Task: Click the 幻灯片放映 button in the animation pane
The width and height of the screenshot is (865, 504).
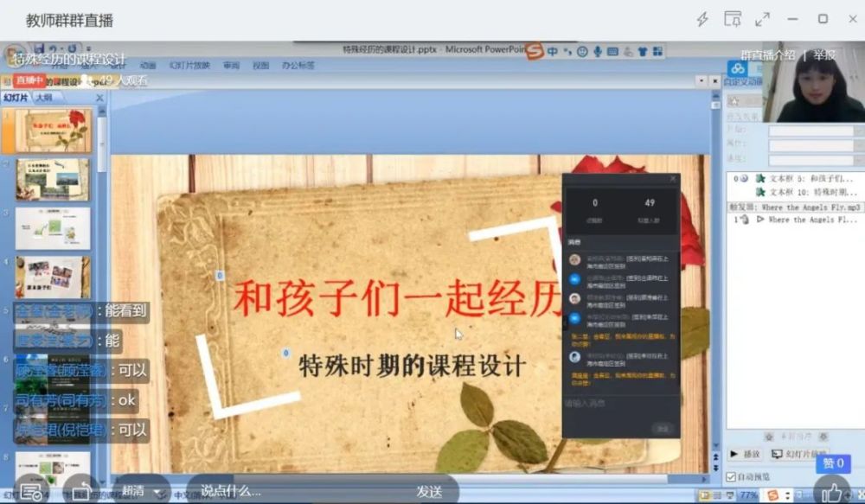Action: [x=798, y=454]
